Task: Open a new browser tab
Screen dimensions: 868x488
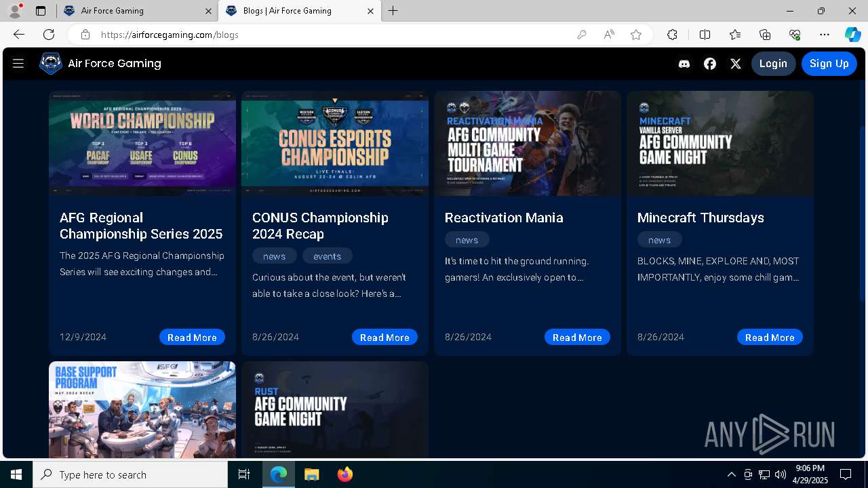Action: click(393, 11)
